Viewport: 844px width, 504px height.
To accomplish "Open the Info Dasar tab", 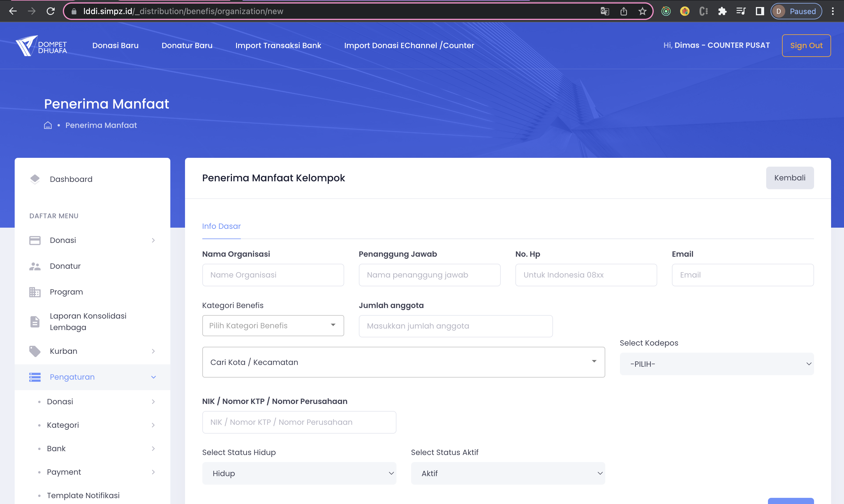I will point(221,226).
